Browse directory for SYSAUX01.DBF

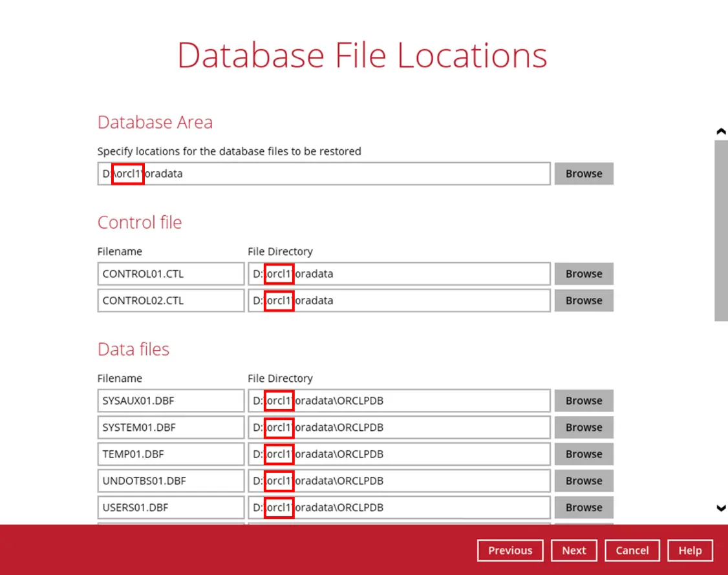click(x=583, y=401)
